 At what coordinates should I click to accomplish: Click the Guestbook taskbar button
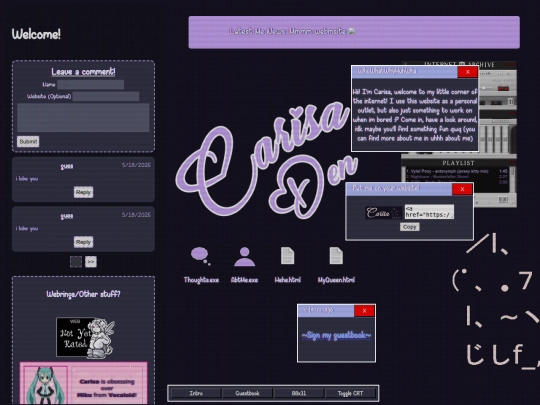pos(247,393)
